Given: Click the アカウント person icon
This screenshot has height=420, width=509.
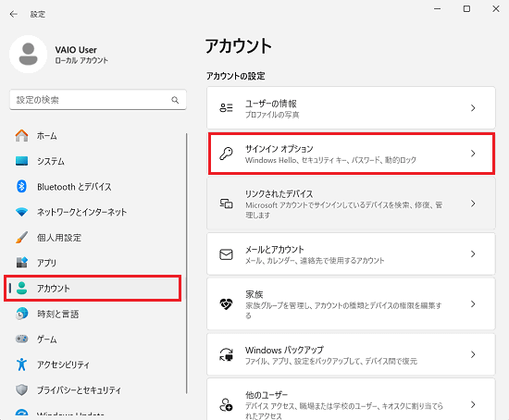Looking at the screenshot, I should pyautogui.click(x=22, y=288).
